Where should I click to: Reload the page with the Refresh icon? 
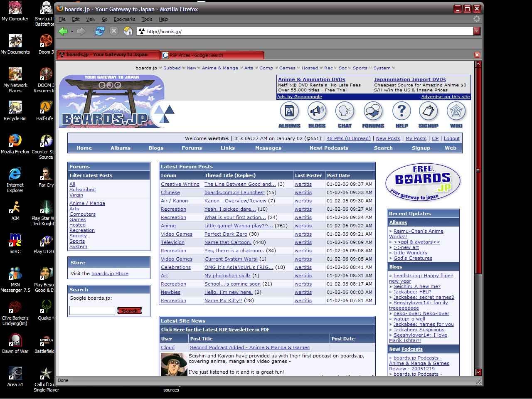click(99, 31)
